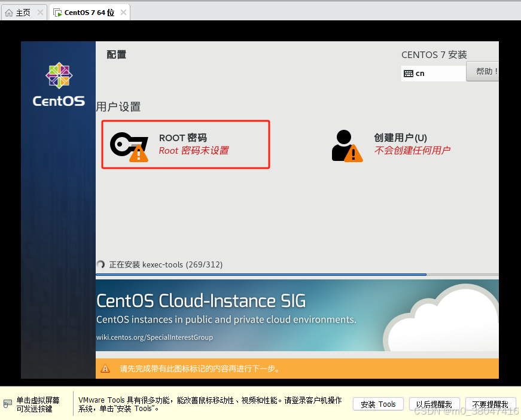The image size is (521, 420).
Task: Click the CentOS logo in sidebar
Action: pyautogui.click(x=59, y=85)
